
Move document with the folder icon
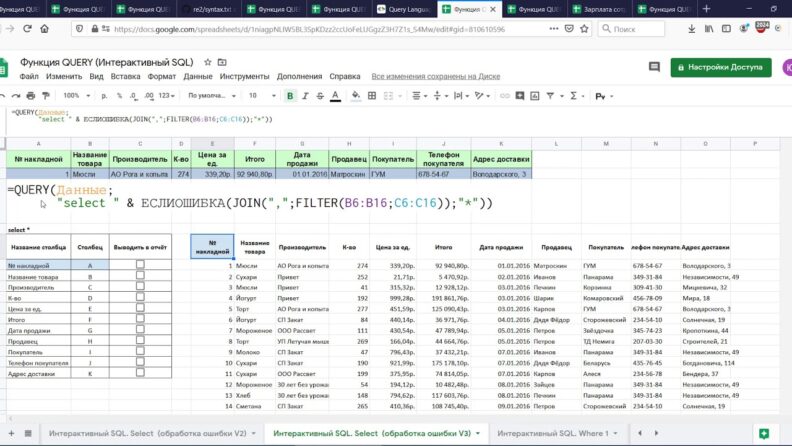click(222, 62)
